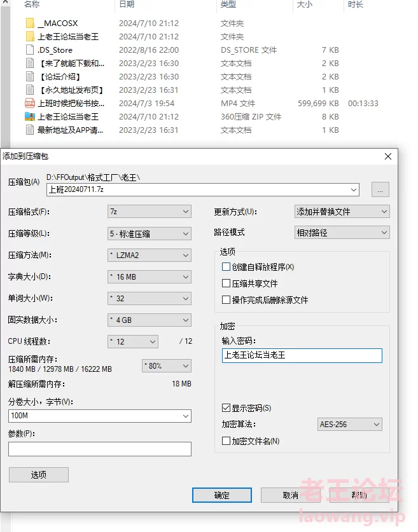Click the .DS_Store file icon

[30, 50]
